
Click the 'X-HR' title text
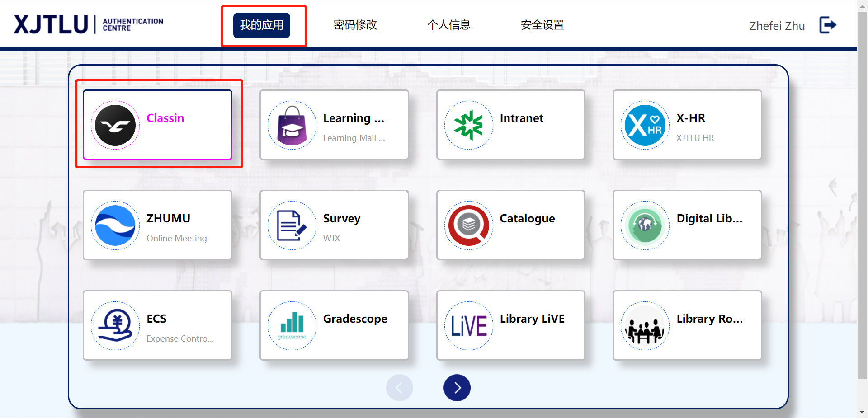pos(691,118)
